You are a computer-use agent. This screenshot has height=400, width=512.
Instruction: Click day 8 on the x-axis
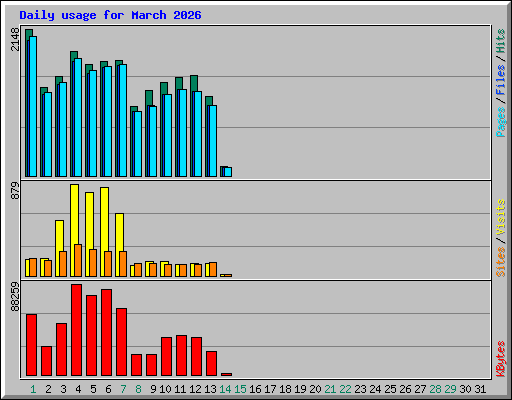[x=138, y=389]
